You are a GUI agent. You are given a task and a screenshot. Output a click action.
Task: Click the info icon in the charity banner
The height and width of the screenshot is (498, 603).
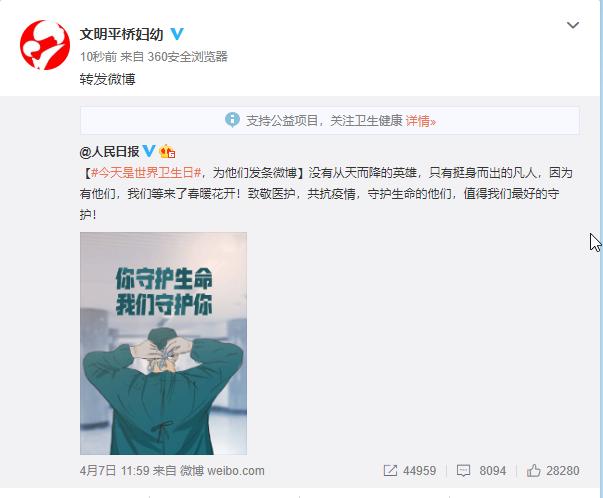pos(232,120)
